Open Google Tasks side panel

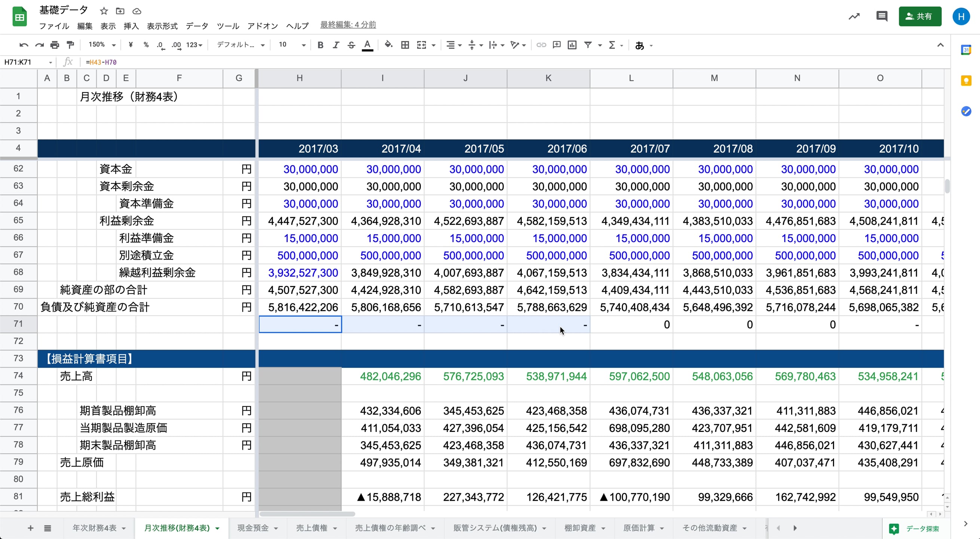point(966,111)
